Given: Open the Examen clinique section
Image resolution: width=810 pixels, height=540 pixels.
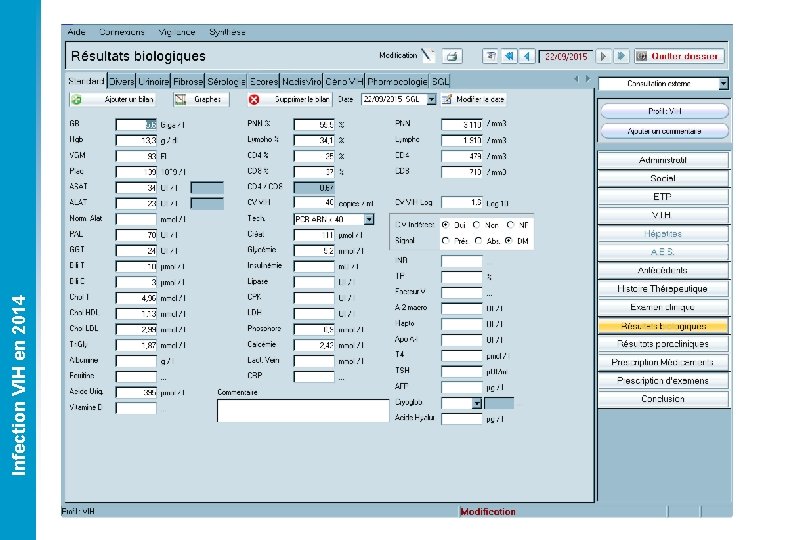Looking at the screenshot, I should [x=663, y=307].
